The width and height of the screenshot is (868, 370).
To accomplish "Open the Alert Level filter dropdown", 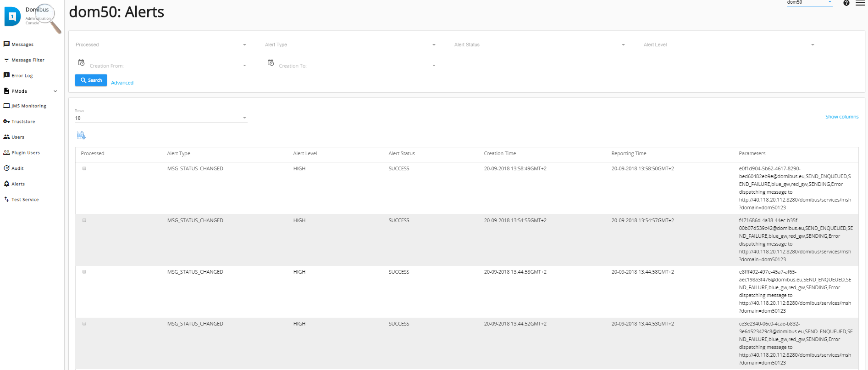I will click(729, 45).
